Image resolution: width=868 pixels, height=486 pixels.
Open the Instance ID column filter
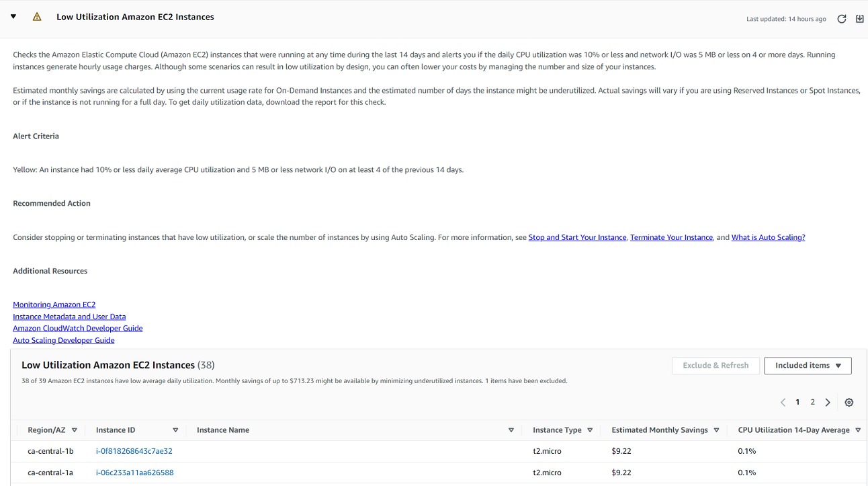pyautogui.click(x=175, y=430)
